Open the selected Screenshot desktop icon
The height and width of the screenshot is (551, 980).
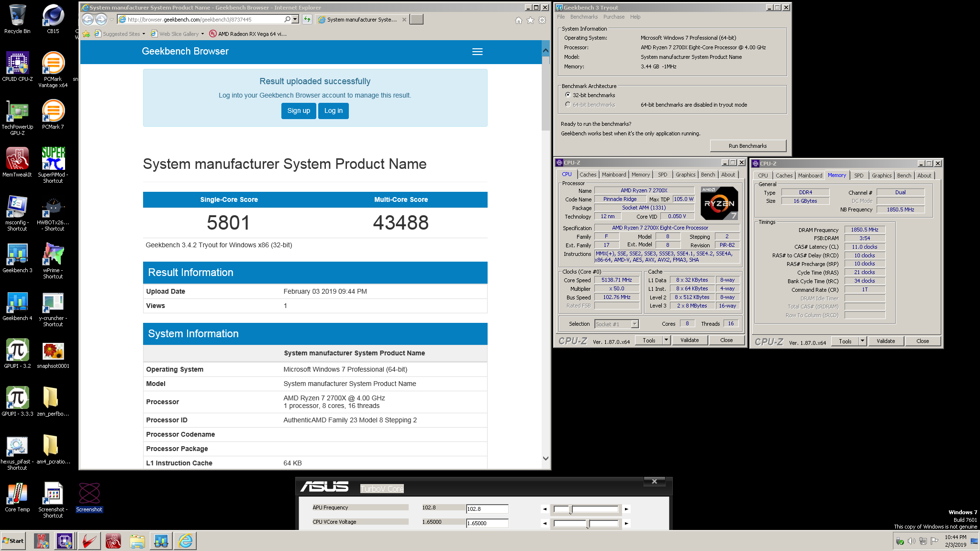[x=89, y=497]
